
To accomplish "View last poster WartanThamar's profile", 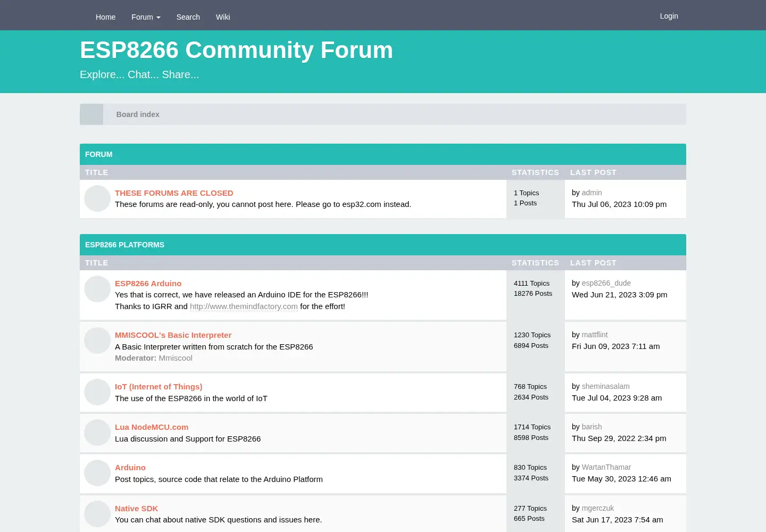I will pos(606,467).
